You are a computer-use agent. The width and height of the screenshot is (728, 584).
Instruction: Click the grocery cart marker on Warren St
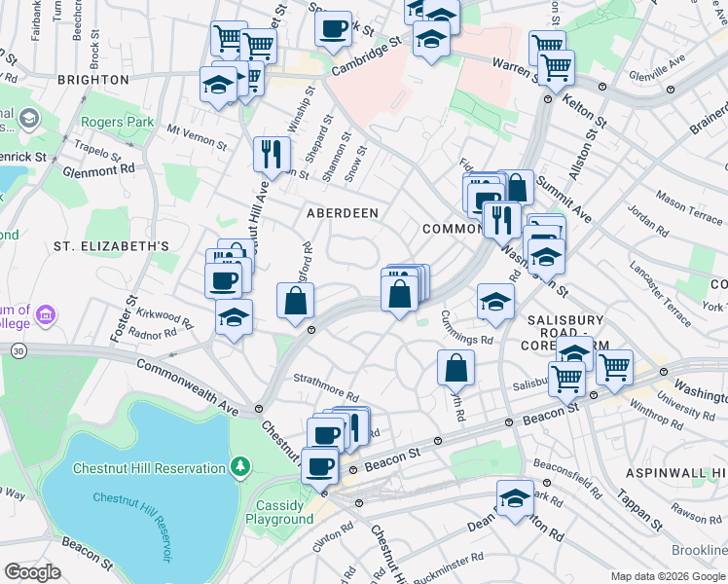coord(556,69)
